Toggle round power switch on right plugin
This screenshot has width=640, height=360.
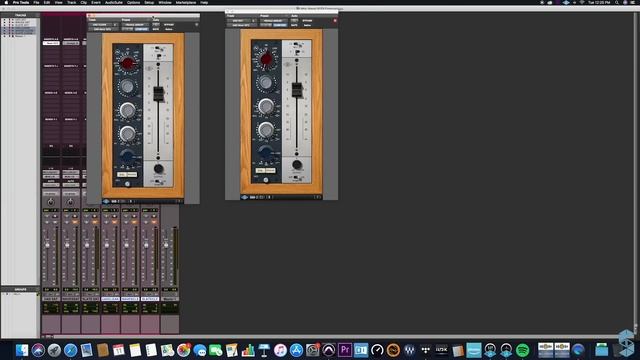(x=266, y=180)
